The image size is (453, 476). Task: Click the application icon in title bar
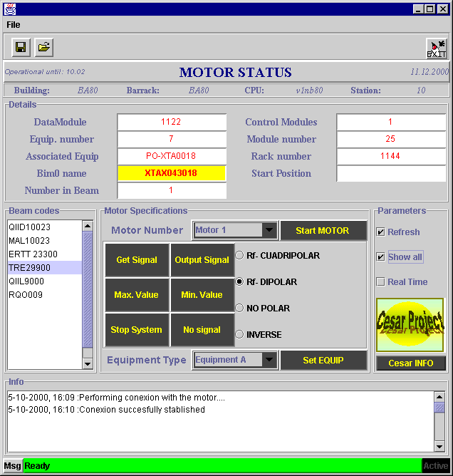(10, 9)
